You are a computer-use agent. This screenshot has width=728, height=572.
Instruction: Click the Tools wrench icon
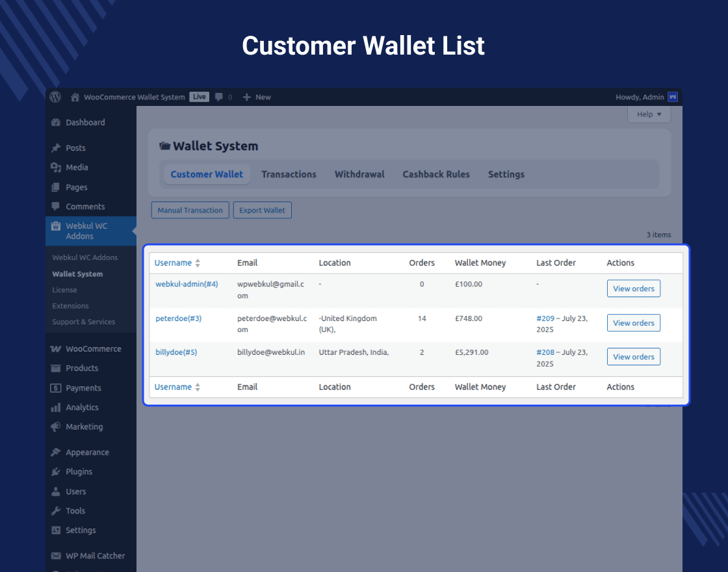[x=56, y=511]
